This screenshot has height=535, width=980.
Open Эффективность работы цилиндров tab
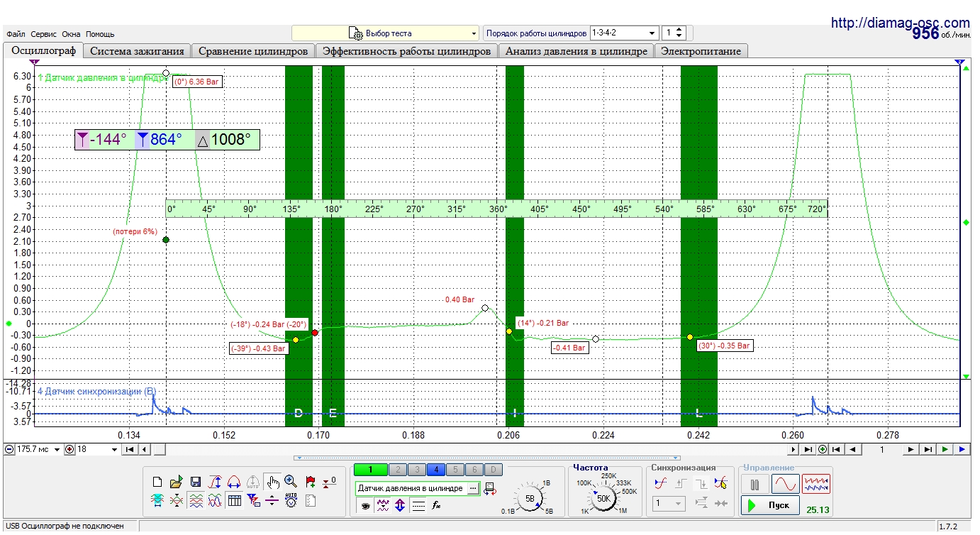[x=406, y=51]
